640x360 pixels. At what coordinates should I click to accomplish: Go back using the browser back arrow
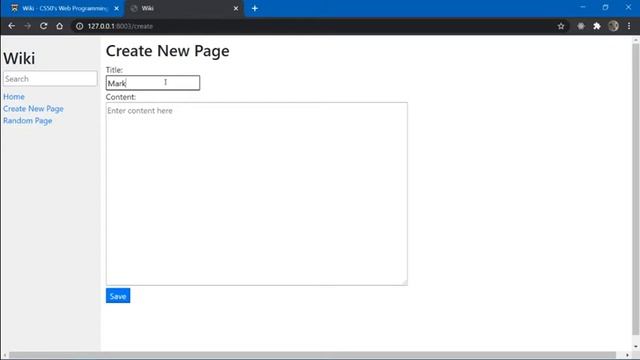tap(11, 26)
